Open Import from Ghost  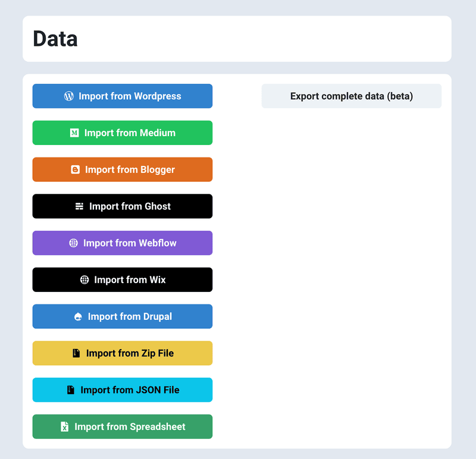[x=130, y=206]
